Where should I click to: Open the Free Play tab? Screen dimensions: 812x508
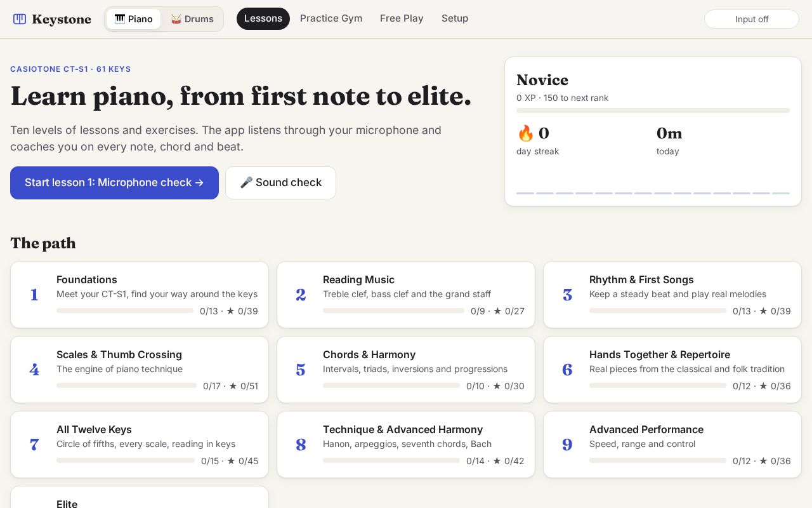point(402,18)
